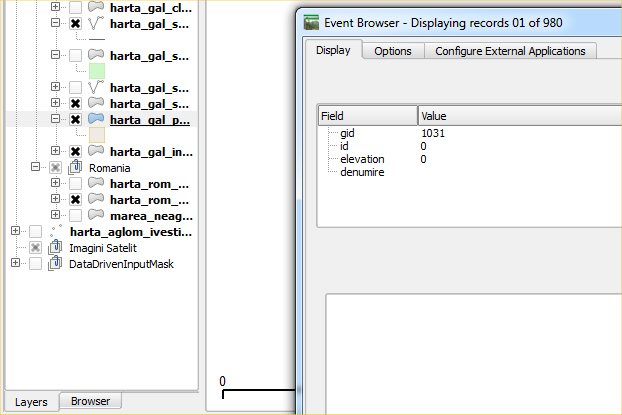Click polygon icon of the checked harta_rom_... layer
The width and height of the screenshot is (622, 415).
(96, 199)
